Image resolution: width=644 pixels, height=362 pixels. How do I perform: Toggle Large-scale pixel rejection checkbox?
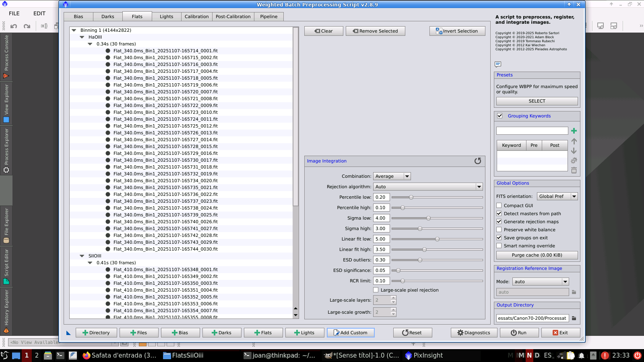(376, 290)
